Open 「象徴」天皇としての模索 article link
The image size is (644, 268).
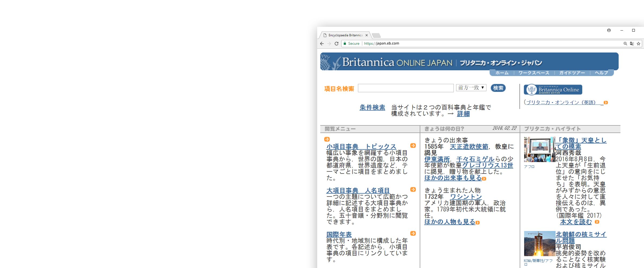pyautogui.click(x=581, y=143)
